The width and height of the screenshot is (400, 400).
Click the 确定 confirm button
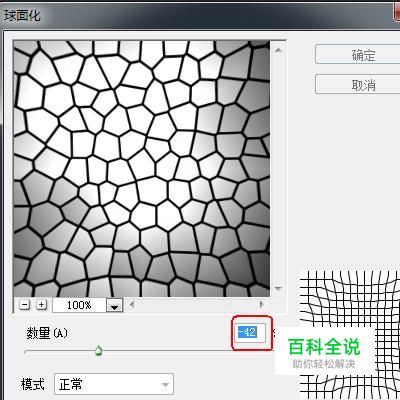click(x=358, y=55)
